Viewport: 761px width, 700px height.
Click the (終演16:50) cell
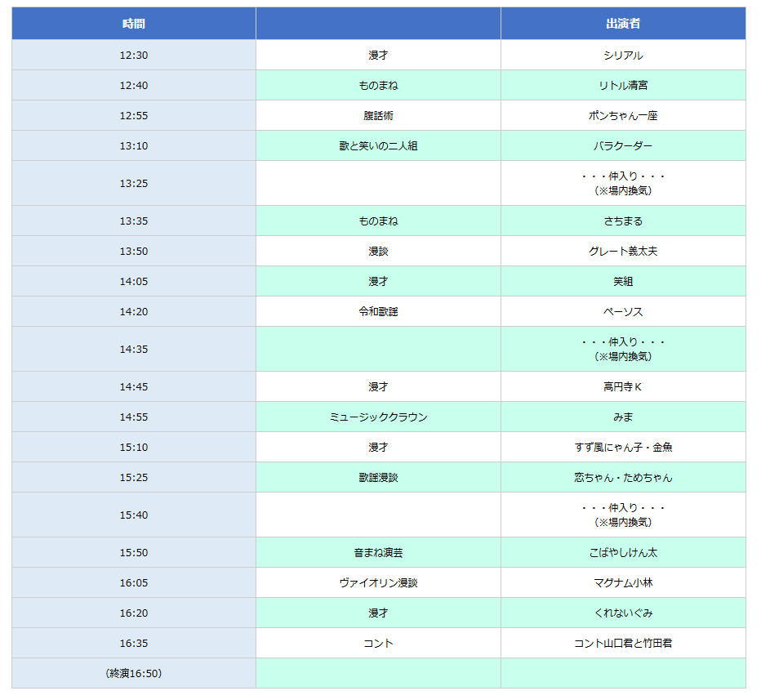pyautogui.click(x=134, y=673)
